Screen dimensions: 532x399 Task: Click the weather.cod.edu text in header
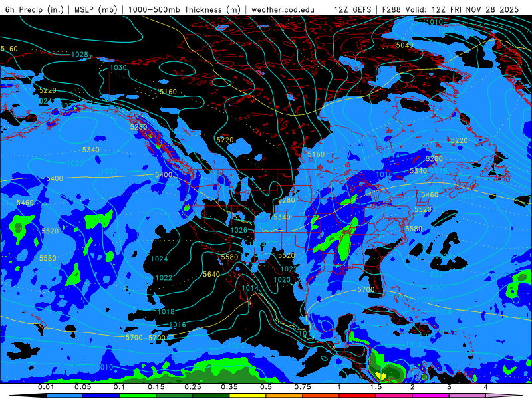pos(283,9)
